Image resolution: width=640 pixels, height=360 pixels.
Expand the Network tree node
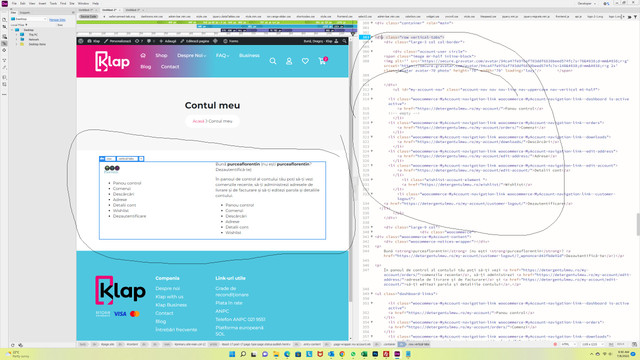[x=17, y=40]
